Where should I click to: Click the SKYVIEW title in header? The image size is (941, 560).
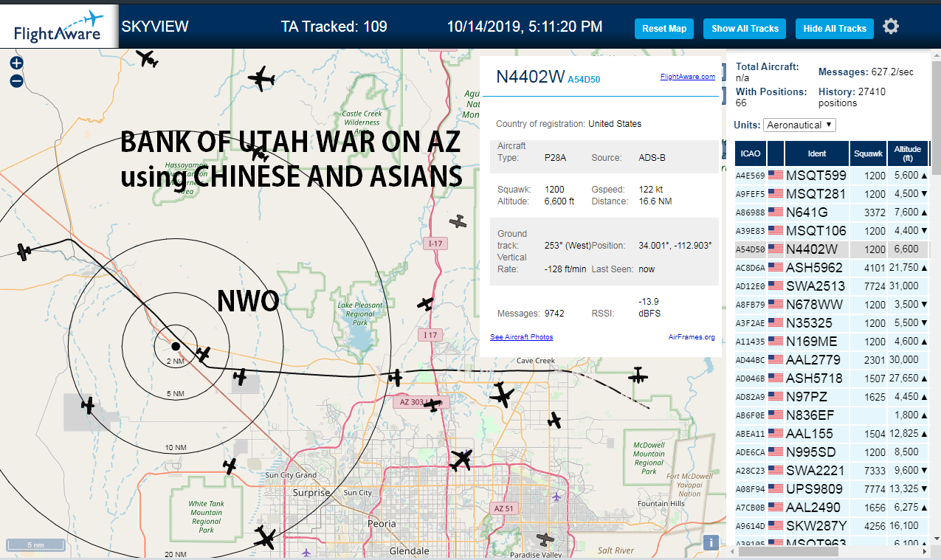click(155, 27)
